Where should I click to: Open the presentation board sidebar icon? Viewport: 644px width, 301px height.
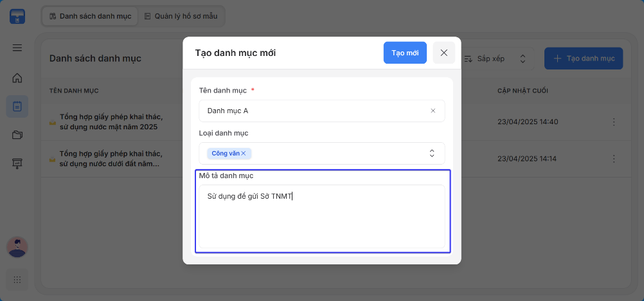17,163
